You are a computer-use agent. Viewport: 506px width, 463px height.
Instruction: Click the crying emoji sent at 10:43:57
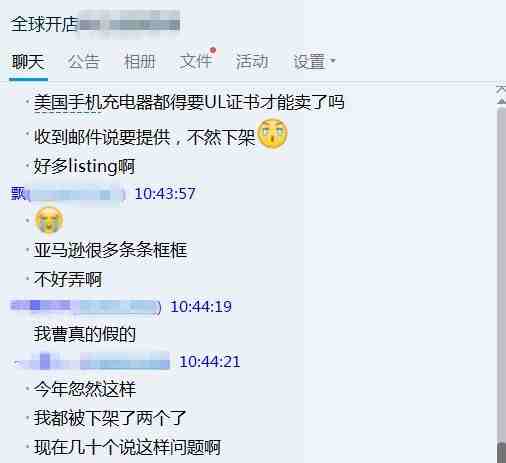[49, 220]
